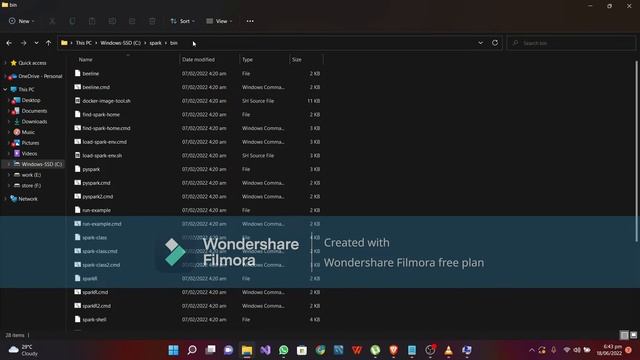Open the View dropdown
The width and height of the screenshot is (640, 360).
pos(219,21)
